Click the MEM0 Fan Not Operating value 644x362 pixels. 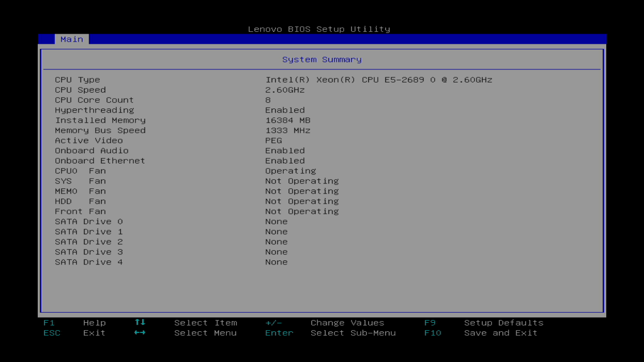[x=302, y=191]
